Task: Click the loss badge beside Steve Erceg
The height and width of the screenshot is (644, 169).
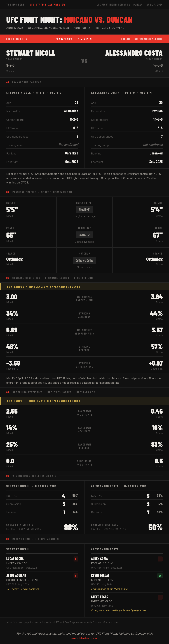Action: (160, 597)
